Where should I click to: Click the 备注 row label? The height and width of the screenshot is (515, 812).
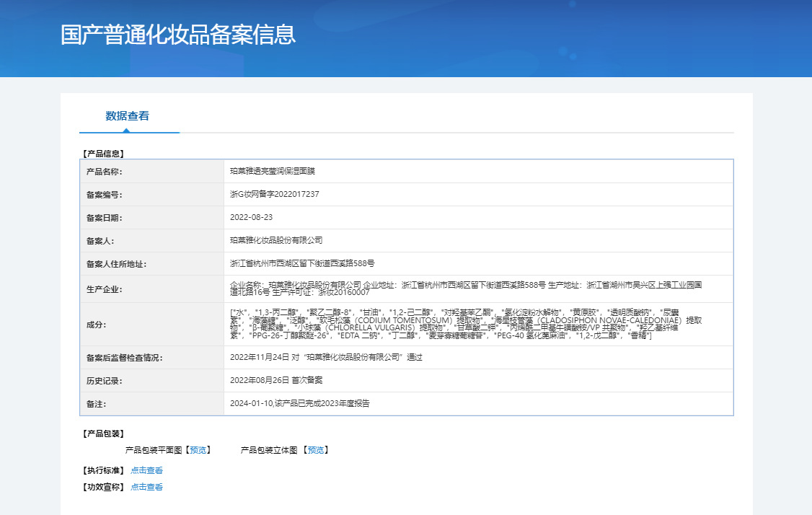pos(96,404)
